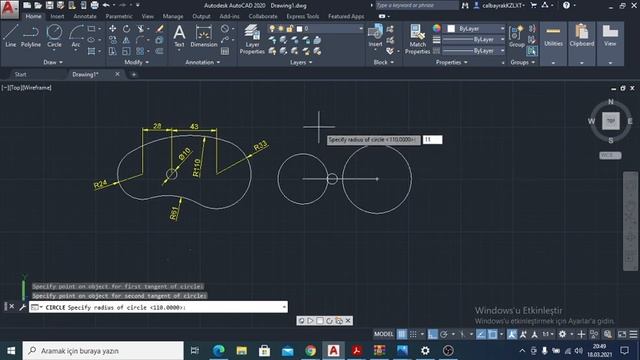
Task: Click the Plot printer icon
Action: point(94,5)
